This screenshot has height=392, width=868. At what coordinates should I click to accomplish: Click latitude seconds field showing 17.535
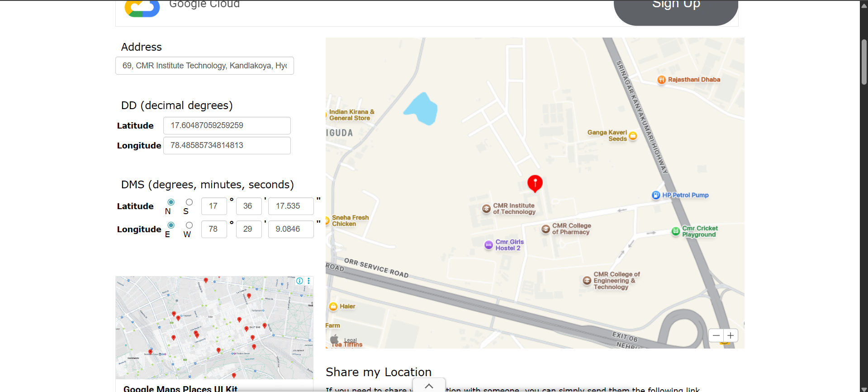tap(291, 206)
